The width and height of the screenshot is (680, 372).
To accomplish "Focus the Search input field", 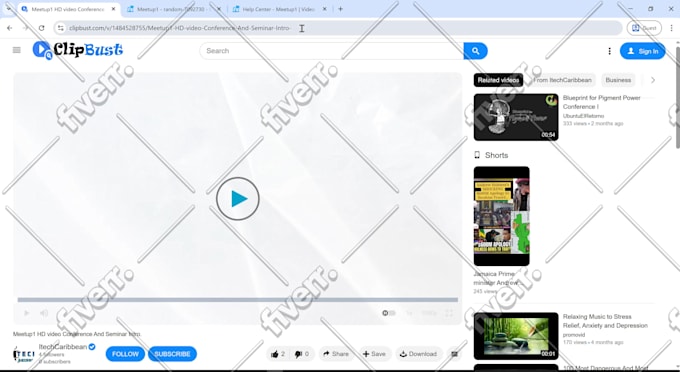I will click(332, 51).
